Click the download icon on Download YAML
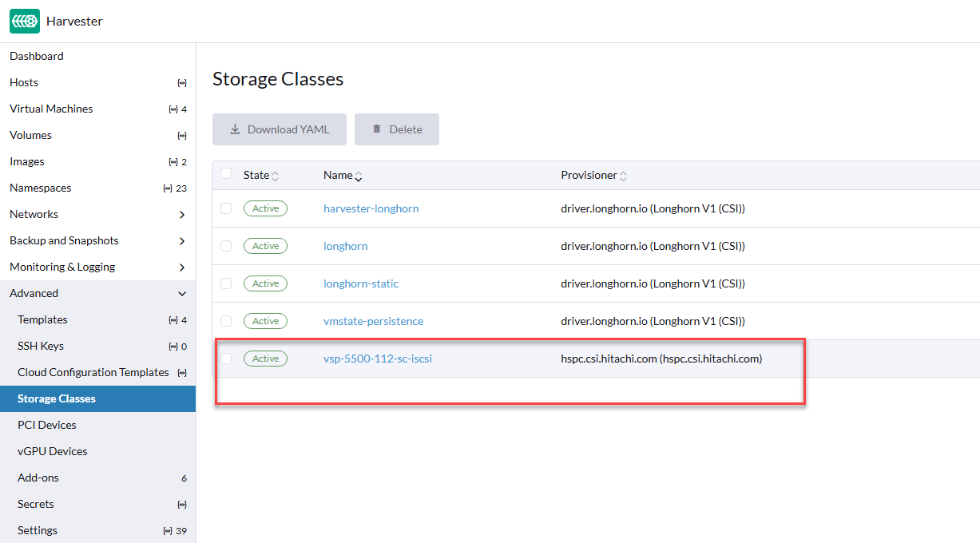980x543 pixels. (235, 129)
